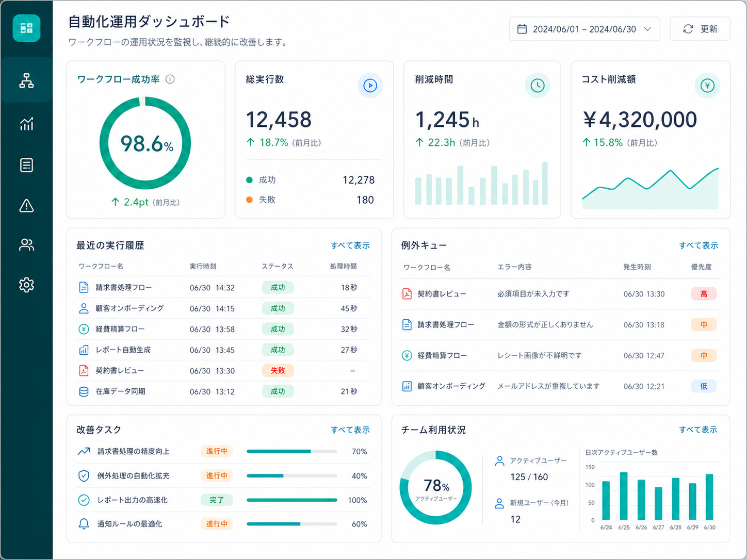The height and width of the screenshot is (560, 747).
Task: Click the 失敗 status badge for 契約書レビュー
Action: (x=278, y=370)
